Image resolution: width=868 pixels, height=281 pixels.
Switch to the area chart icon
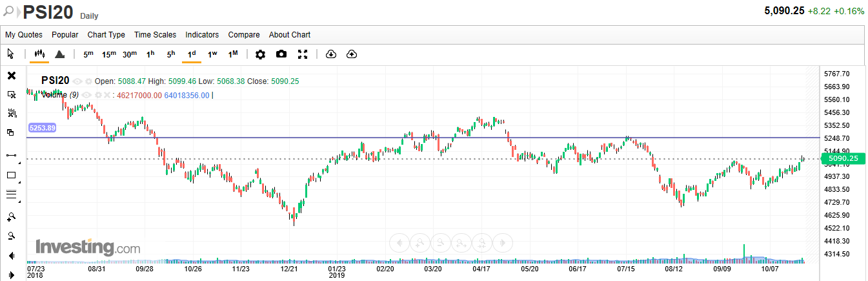click(59, 54)
